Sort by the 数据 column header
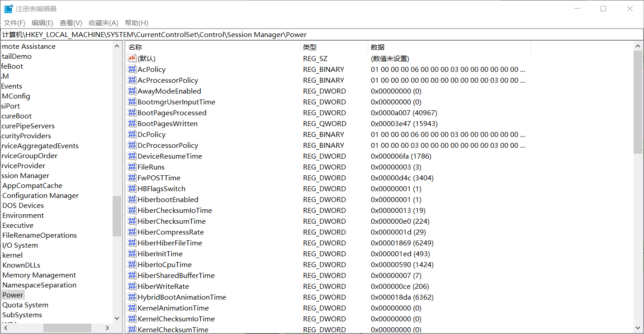The width and height of the screenshot is (644, 334). tap(450, 47)
